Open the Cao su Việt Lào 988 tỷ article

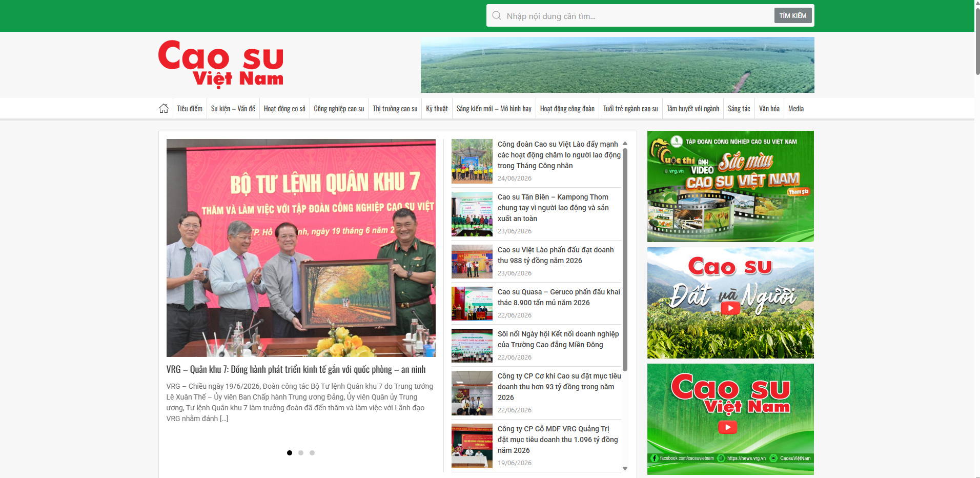tap(556, 255)
